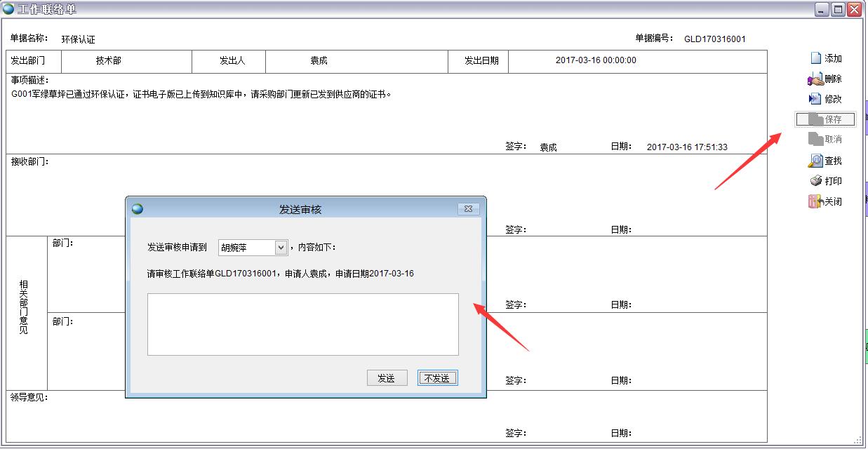Click the 取消 (Cancel) toolbar icon
The width and height of the screenshot is (868, 449).
[x=815, y=139]
